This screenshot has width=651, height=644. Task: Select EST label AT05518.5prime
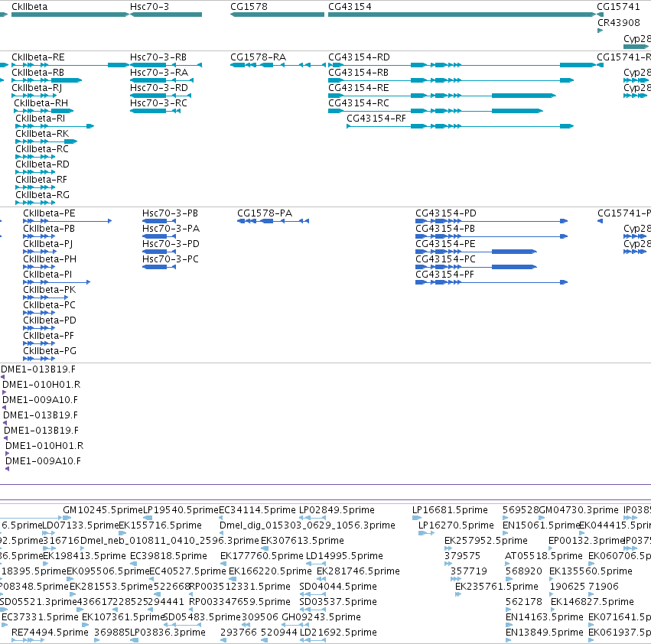pyautogui.click(x=544, y=556)
